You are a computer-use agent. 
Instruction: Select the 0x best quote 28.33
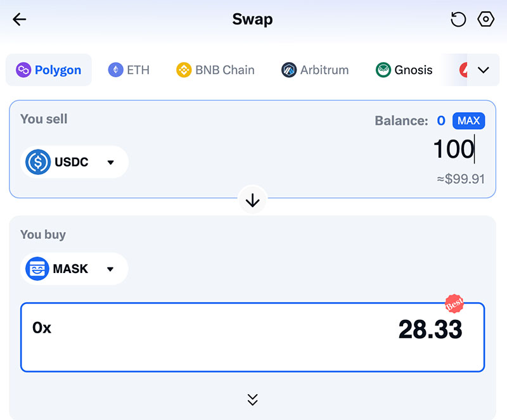[252, 337]
